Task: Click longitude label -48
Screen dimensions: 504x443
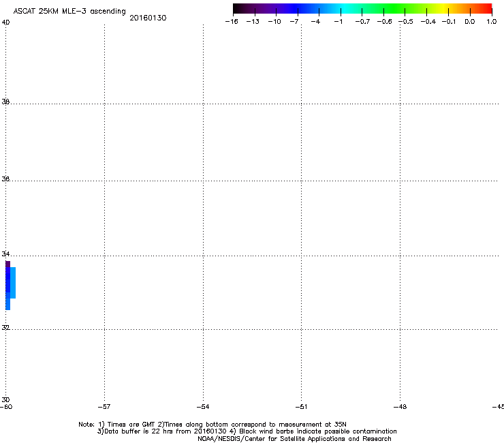Action: pyautogui.click(x=400, y=407)
